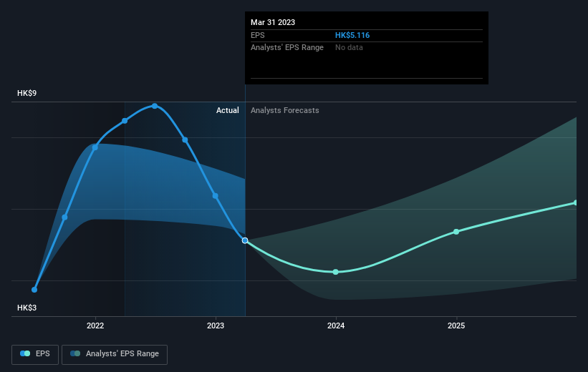Select the EPS data point at start of 2023
Viewport: 588px width, 372px height.
216,196
